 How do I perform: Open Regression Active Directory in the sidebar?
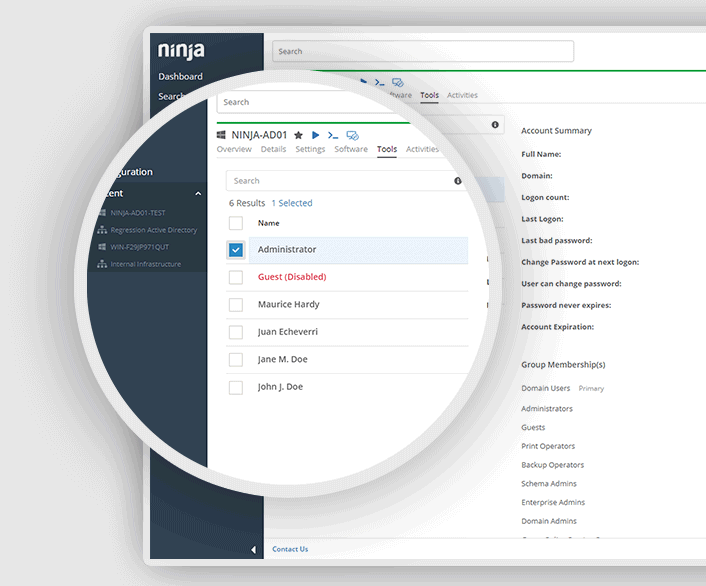coord(154,230)
